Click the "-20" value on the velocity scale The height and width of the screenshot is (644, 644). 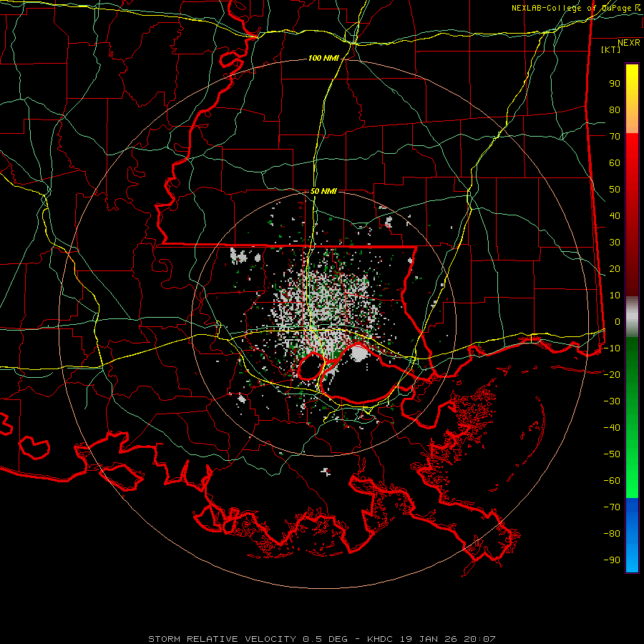click(x=612, y=375)
